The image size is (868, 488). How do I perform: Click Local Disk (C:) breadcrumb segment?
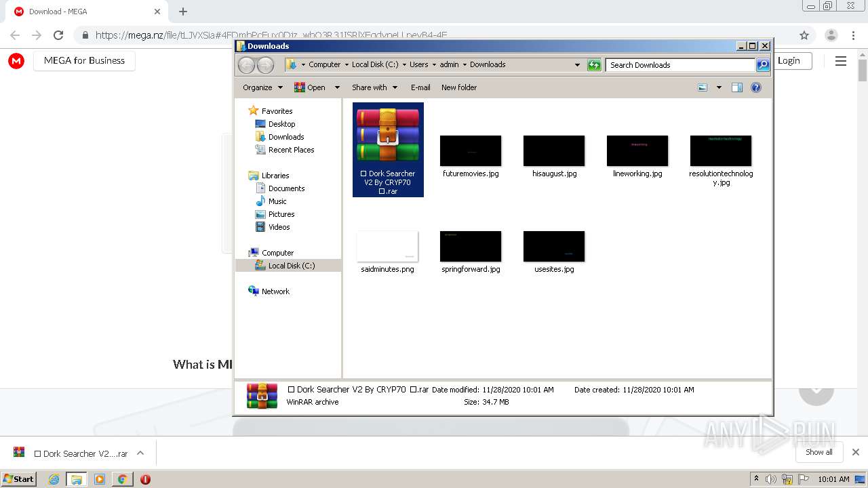coord(375,65)
